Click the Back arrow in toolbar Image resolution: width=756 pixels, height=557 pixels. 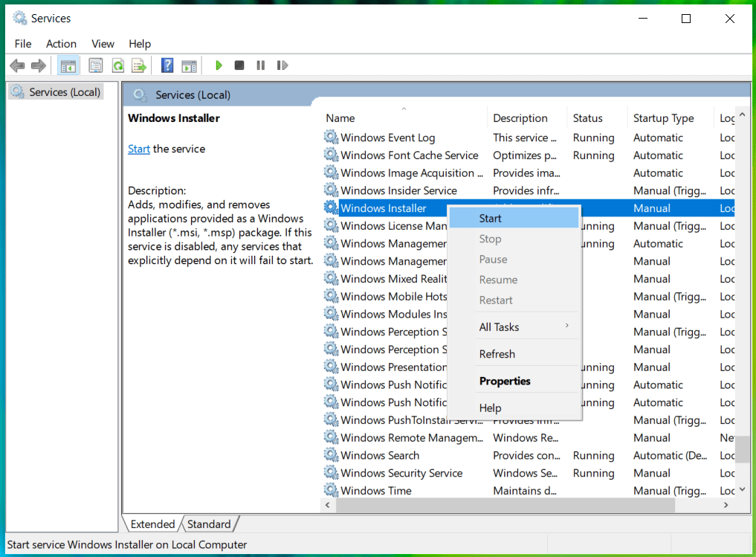tap(17, 65)
